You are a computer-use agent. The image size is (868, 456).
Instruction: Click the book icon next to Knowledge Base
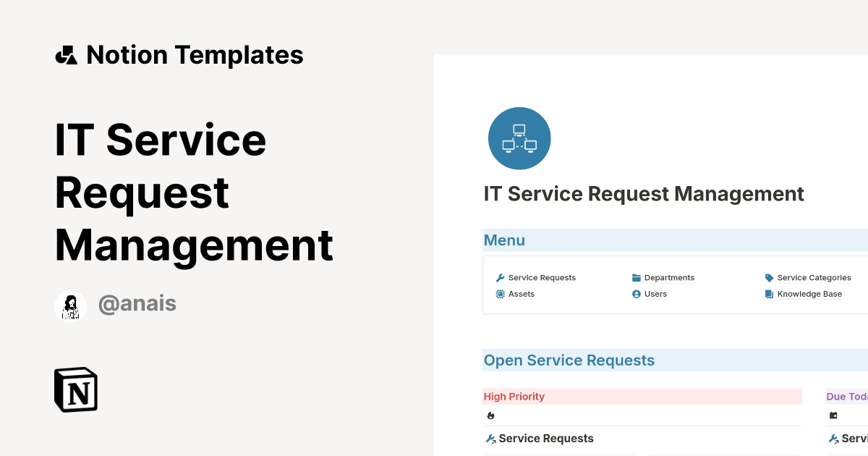767,294
